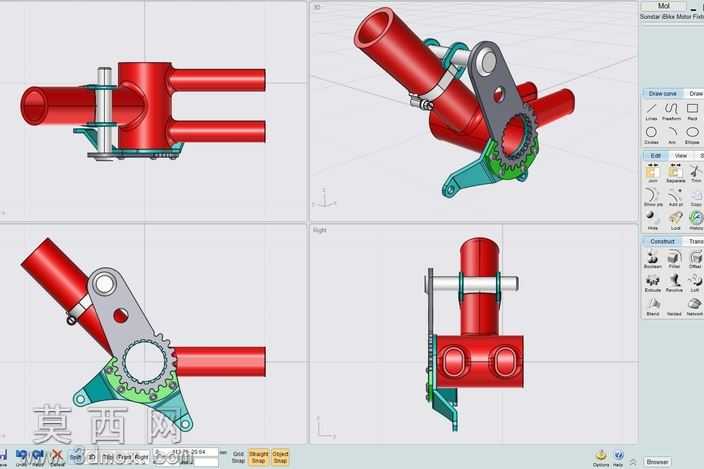This screenshot has width=704, height=469.
Task: Click the Join edit tool
Action: coord(652,173)
